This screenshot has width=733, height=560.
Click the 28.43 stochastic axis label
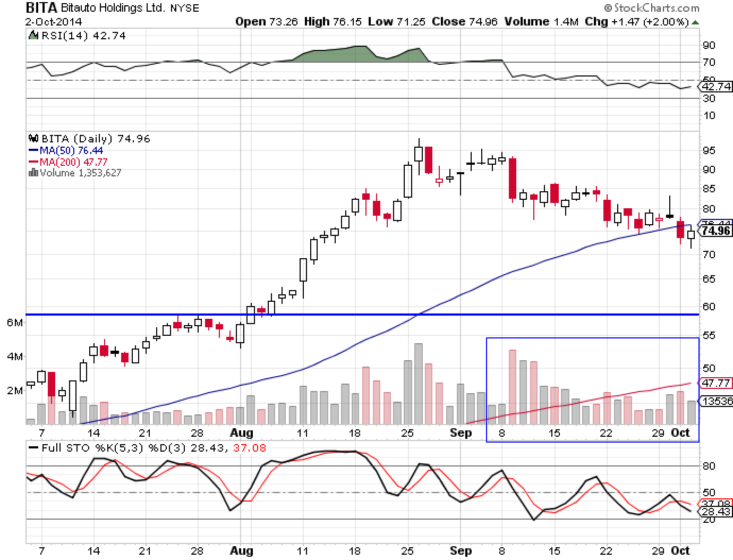[717, 511]
